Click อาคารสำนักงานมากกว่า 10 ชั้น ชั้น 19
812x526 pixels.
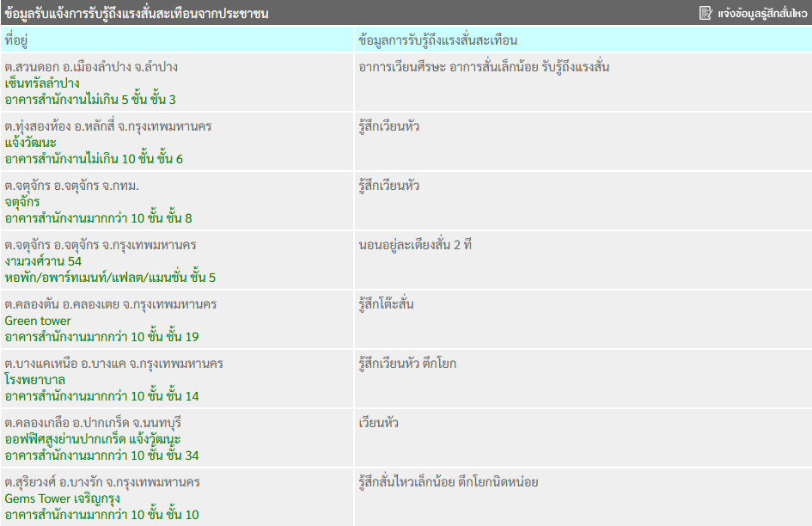tap(101, 337)
